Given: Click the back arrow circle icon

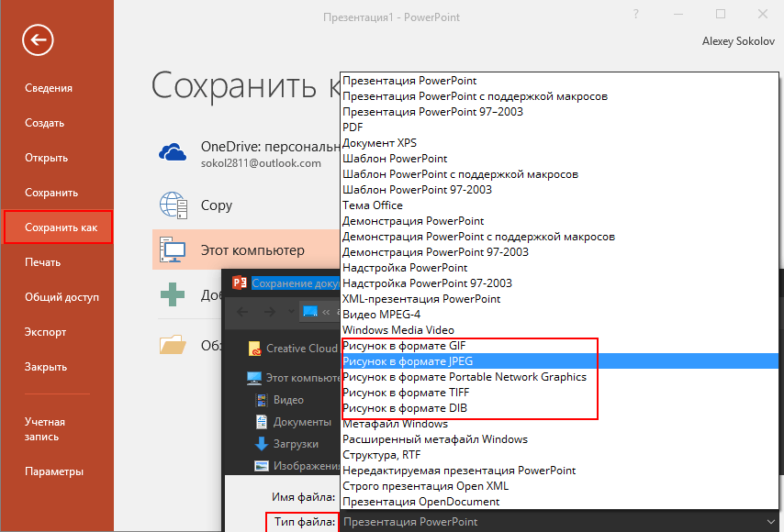Looking at the screenshot, I should tap(39, 39).
